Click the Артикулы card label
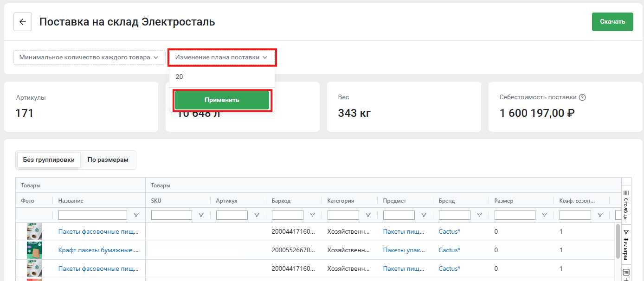 pos(31,97)
